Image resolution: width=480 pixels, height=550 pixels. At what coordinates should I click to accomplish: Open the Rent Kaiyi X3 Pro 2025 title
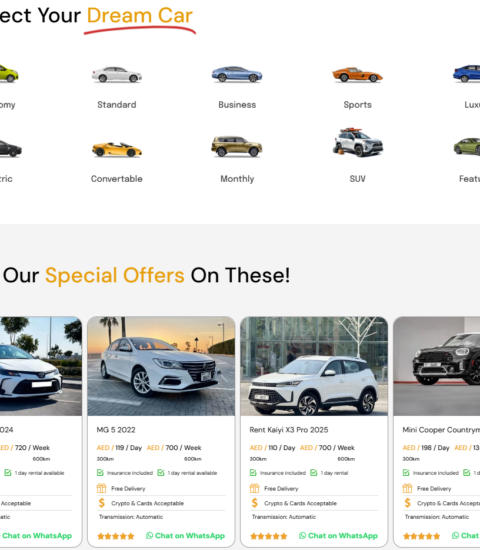[x=289, y=430]
